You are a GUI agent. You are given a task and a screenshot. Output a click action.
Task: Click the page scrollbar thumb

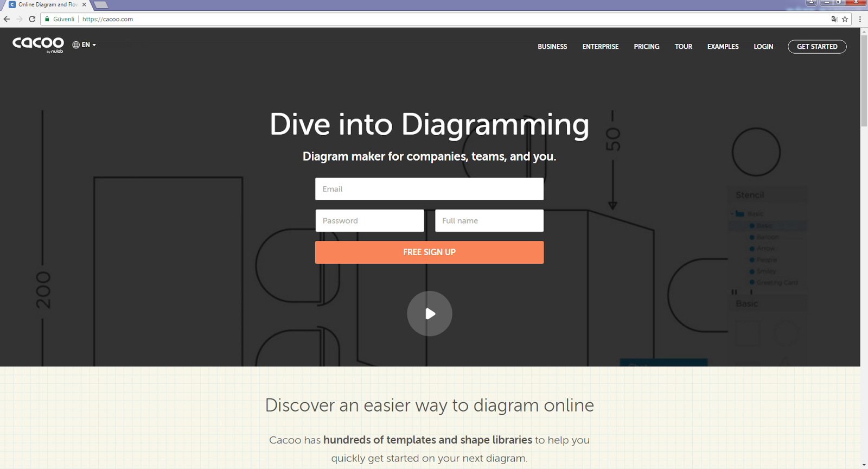point(864,81)
